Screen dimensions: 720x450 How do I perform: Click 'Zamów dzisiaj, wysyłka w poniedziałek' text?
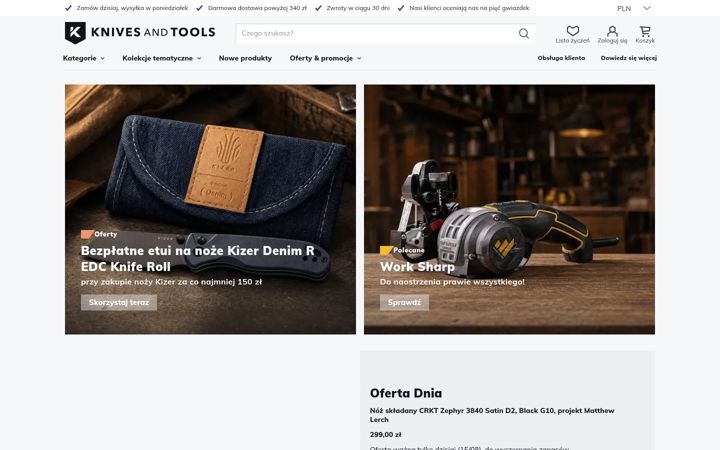click(x=132, y=8)
